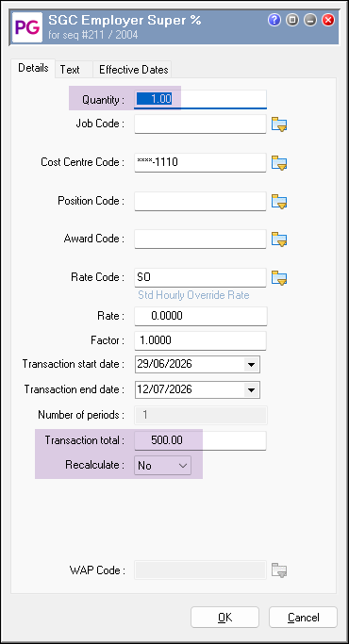This screenshot has width=349, height=644.
Task: Open Position Code lookup folder icon
Action: point(279,201)
